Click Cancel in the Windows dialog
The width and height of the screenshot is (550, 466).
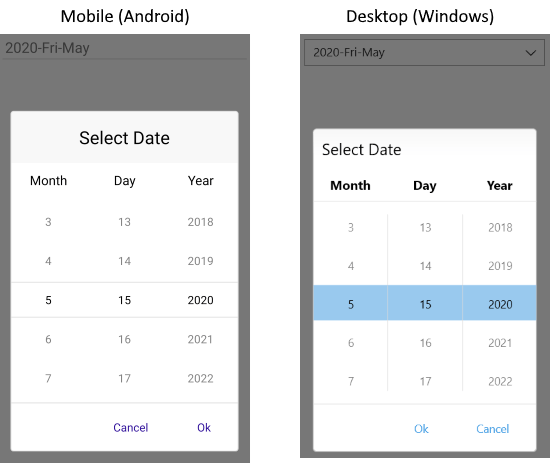pyautogui.click(x=492, y=429)
